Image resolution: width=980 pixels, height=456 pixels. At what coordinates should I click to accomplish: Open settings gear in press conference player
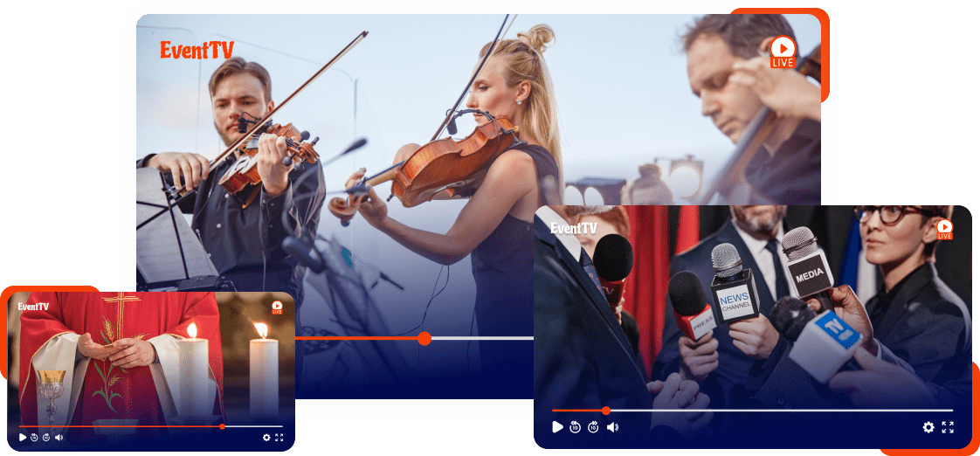pyautogui.click(x=928, y=427)
